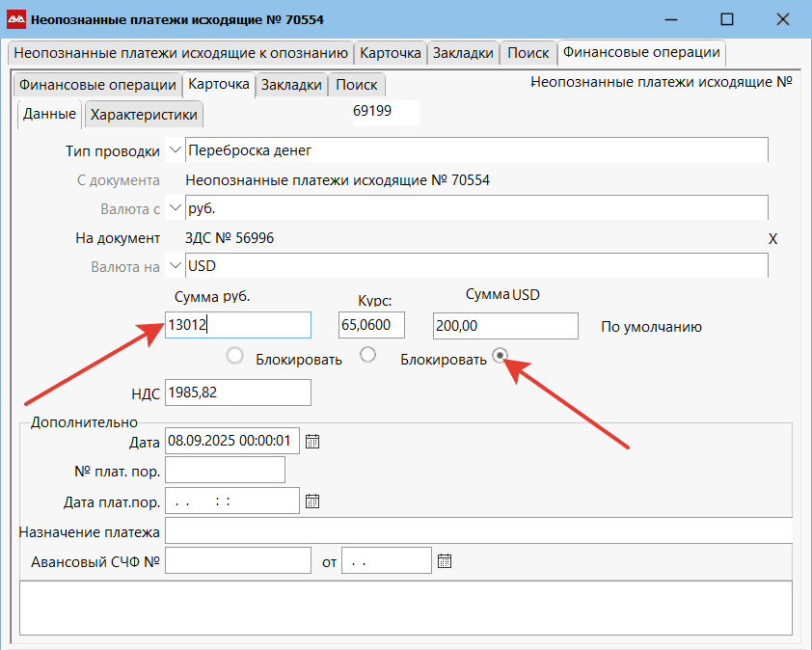Select the radio button left of first Блокировать
Screen dimensions: 812x650
(234, 357)
